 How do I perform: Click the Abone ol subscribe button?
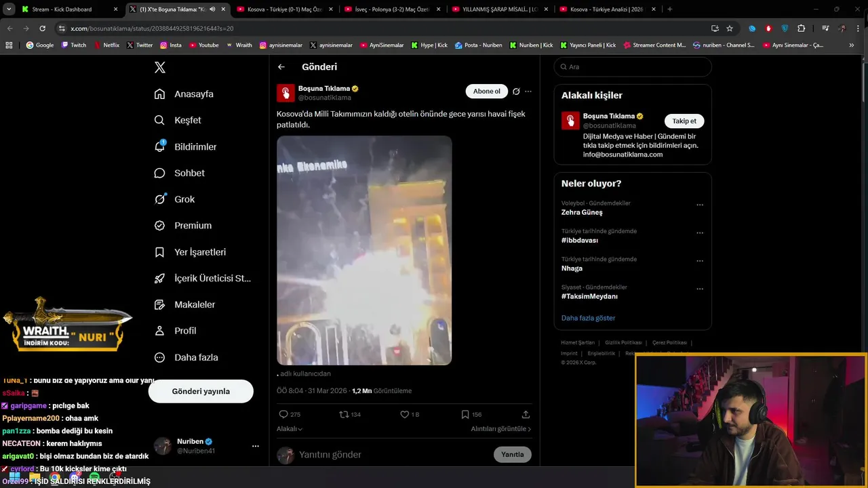(487, 91)
